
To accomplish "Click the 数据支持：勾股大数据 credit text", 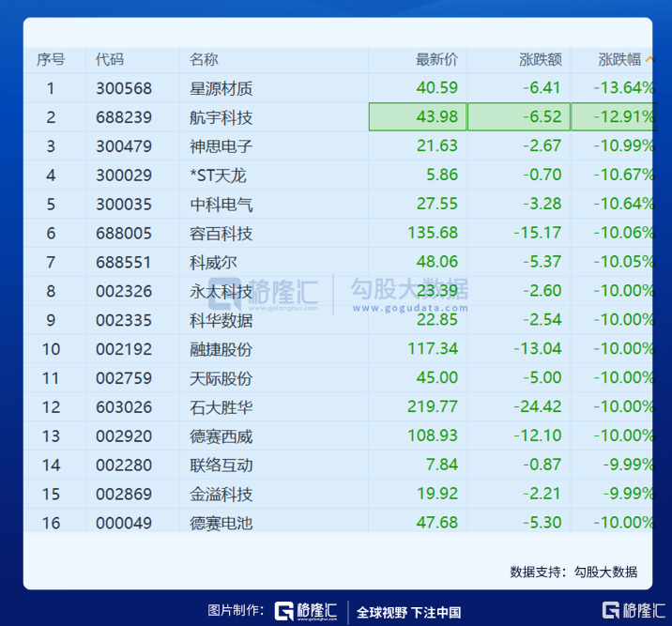I will tap(573, 572).
